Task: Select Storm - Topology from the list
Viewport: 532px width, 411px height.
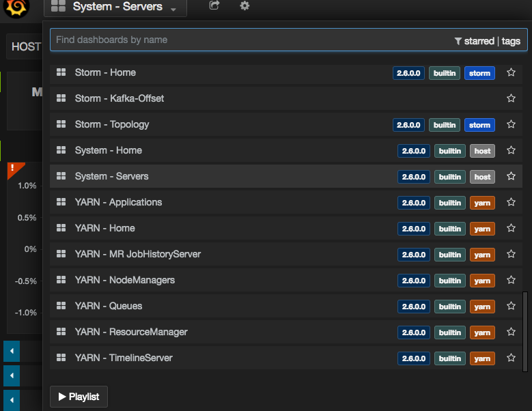Action: click(112, 124)
